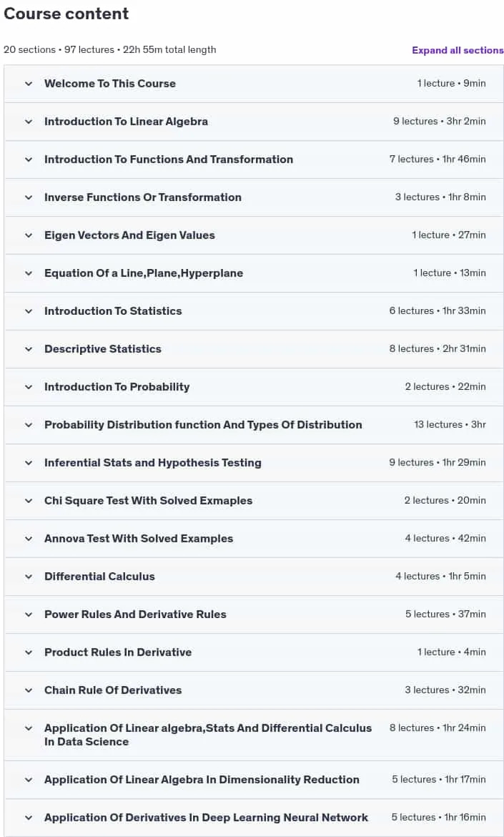Select the Annova Test With Solved Examples title

tap(139, 539)
